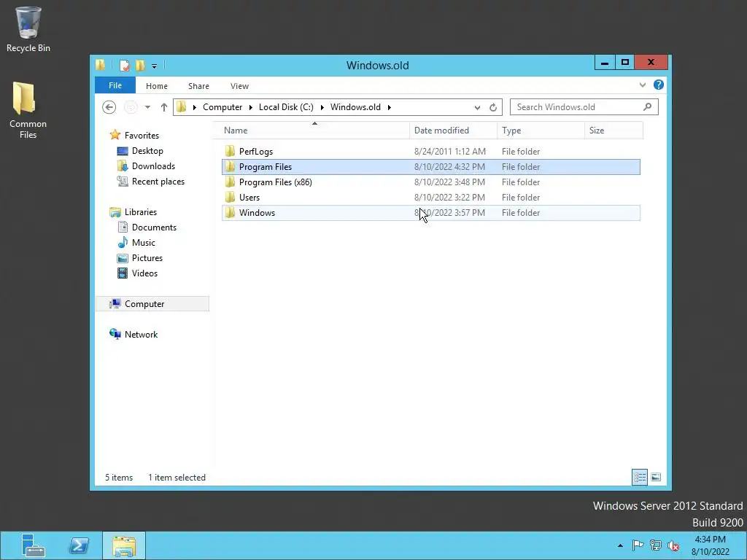Open the Recycle Bin desktop icon
The height and width of the screenshot is (560, 747).
click(28, 29)
